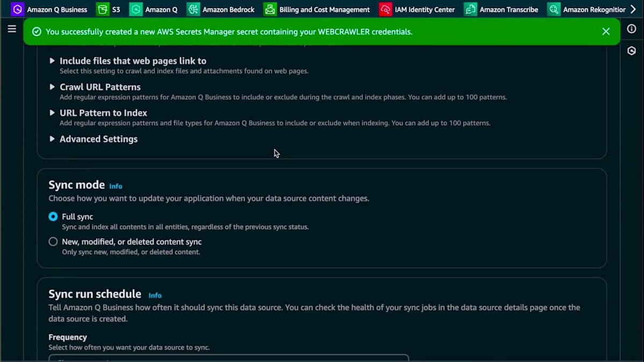Click the green success checkmark icon

click(x=36, y=32)
